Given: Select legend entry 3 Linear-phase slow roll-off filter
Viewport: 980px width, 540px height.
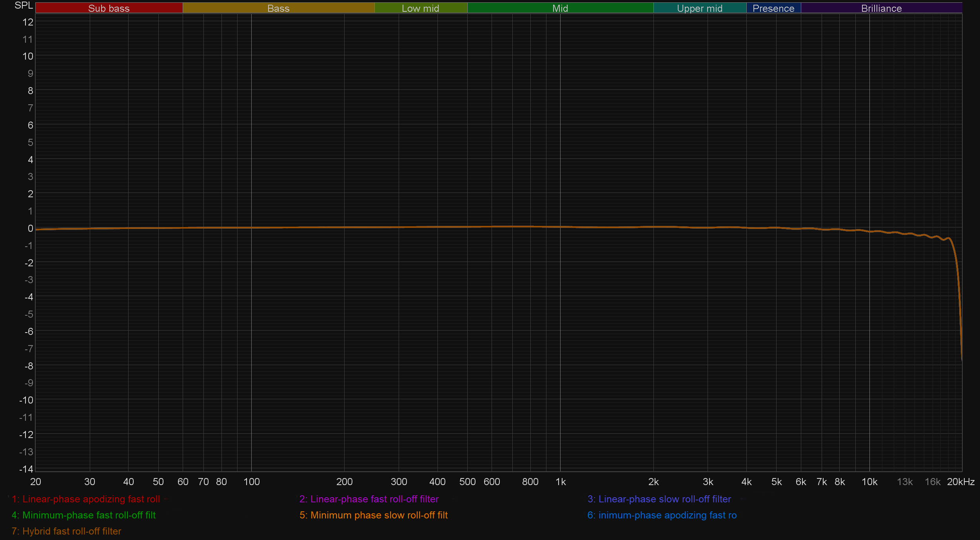Looking at the screenshot, I should coord(659,499).
